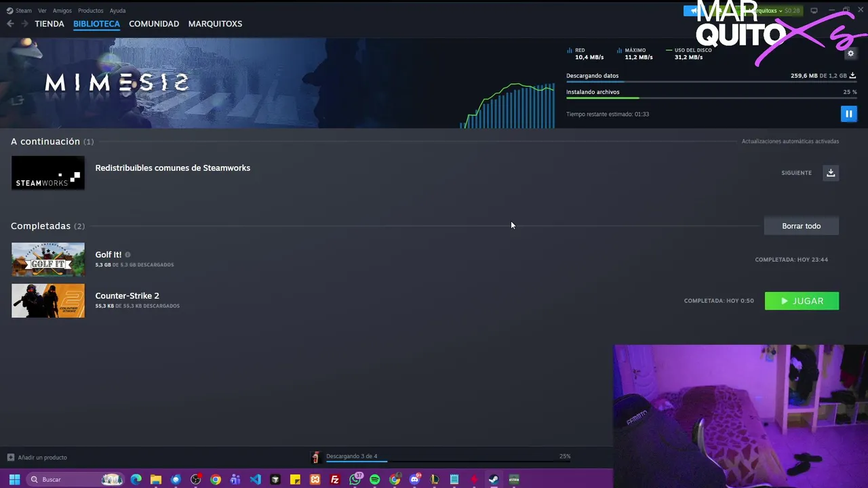
Task: Open the Ayuda menu
Action: click(x=117, y=11)
